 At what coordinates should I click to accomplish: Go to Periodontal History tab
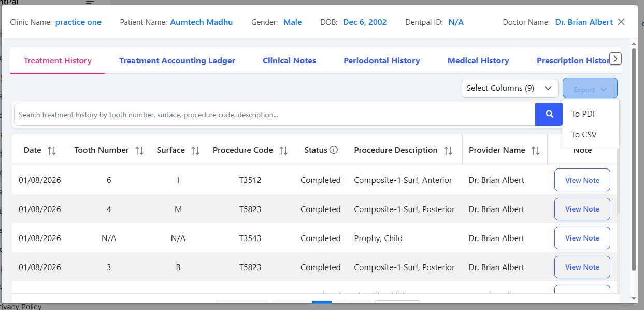[381, 61]
